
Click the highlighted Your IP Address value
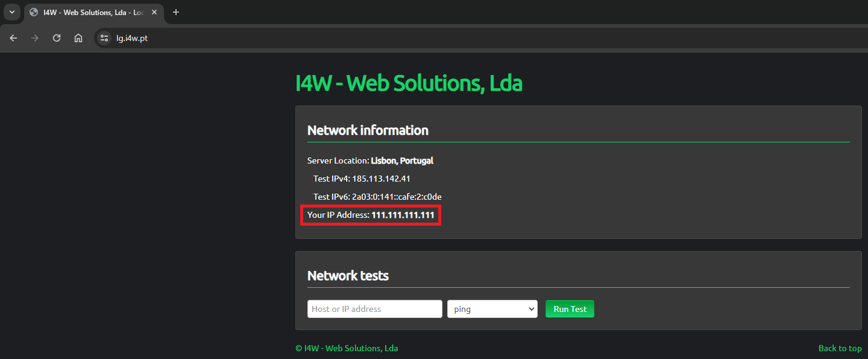pos(403,215)
